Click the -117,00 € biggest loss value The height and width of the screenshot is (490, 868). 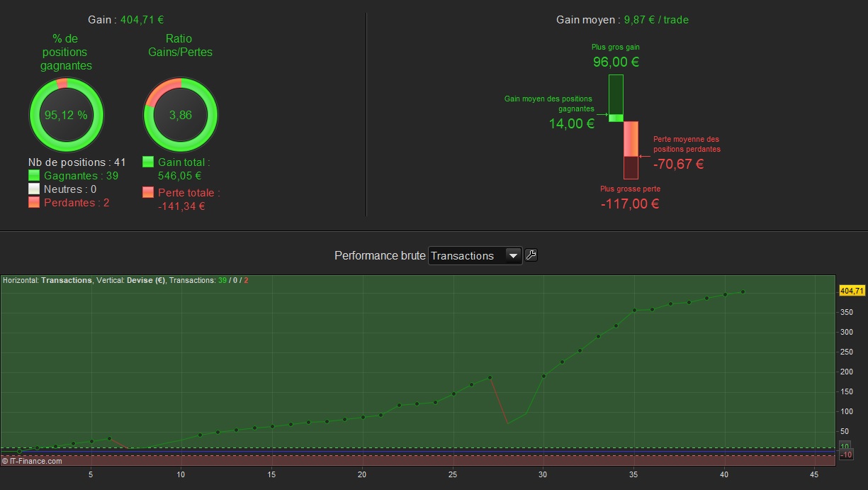(630, 204)
